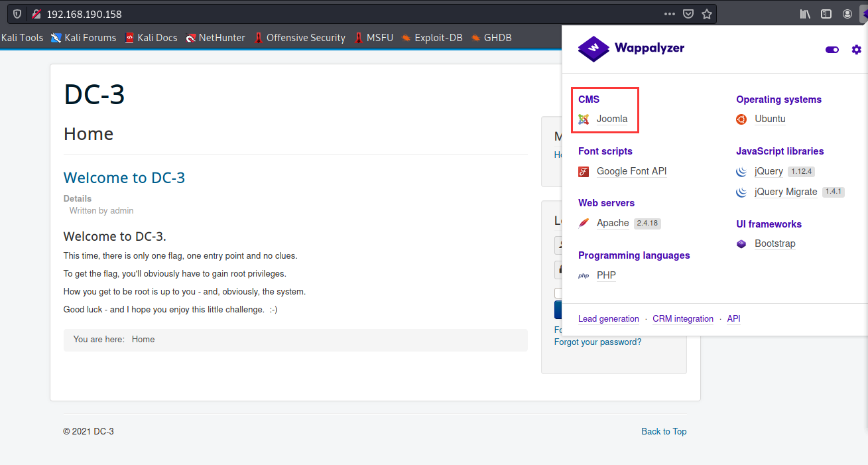Image resolution: width=868 pixels, height=465 pixels.
Task: Open the Welcome to DC-3 article link
Action: pos(124,178)
